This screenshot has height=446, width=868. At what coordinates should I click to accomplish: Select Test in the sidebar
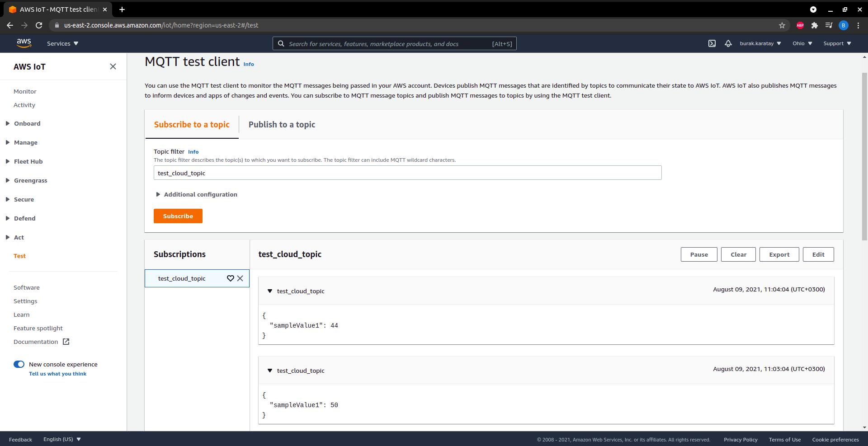coord(19,256)
